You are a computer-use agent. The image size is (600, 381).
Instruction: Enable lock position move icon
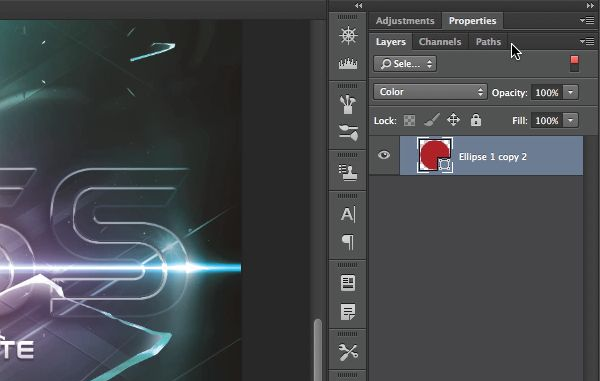point(453,120)
